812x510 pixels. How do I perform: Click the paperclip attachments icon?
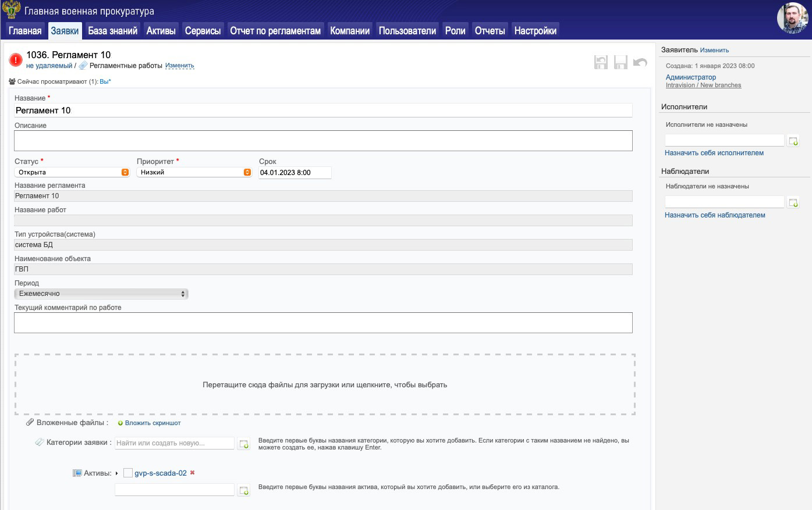[x=30, y=422]
